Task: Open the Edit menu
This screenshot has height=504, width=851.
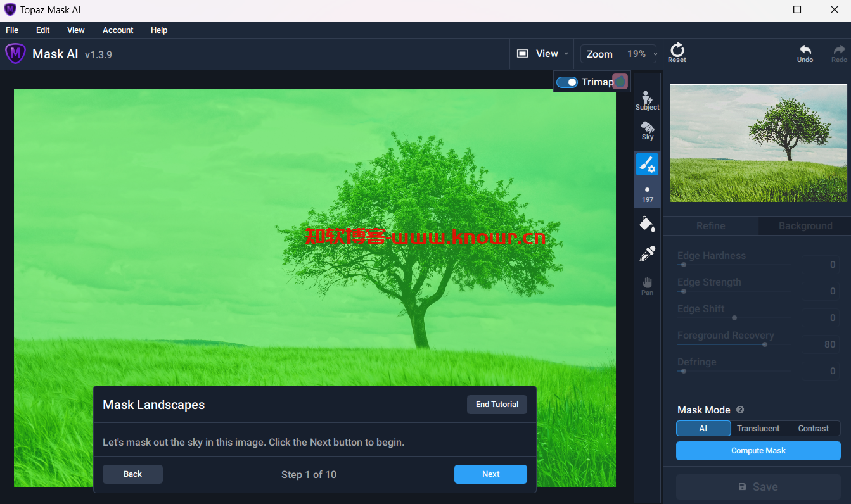Action: [43, 30]
